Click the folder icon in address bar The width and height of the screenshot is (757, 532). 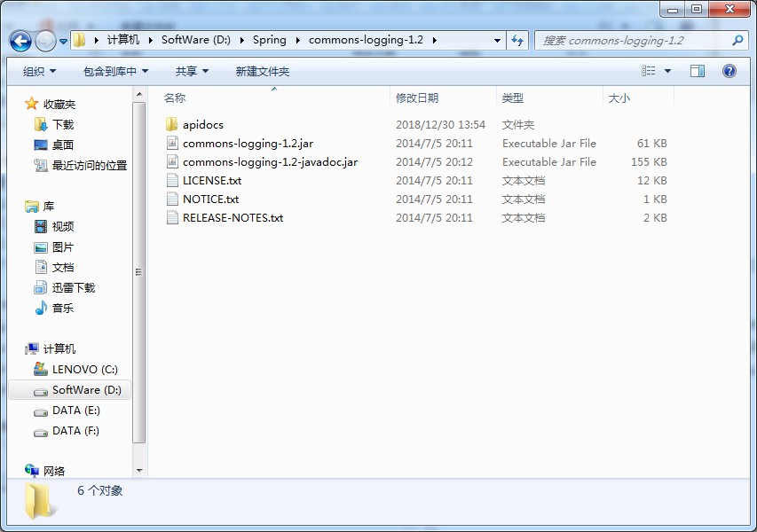[x=80, y=40]
